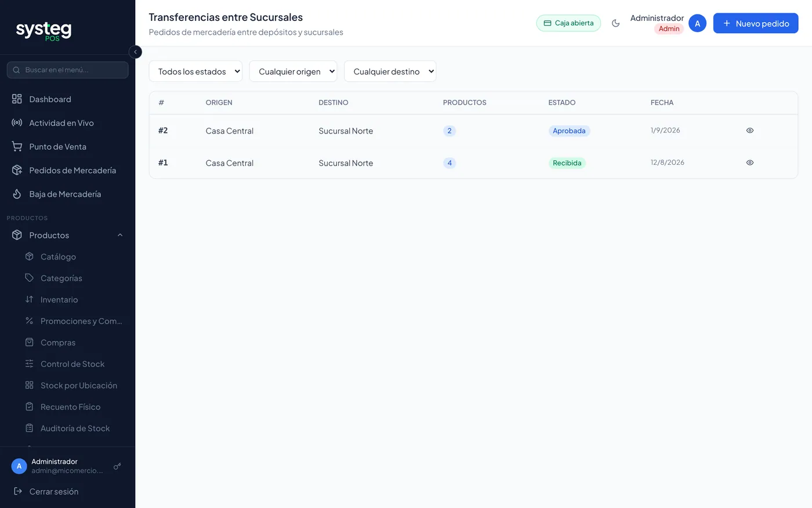
Task: Click the sidebar footer Administrador avatar
Action: [19, 466]
